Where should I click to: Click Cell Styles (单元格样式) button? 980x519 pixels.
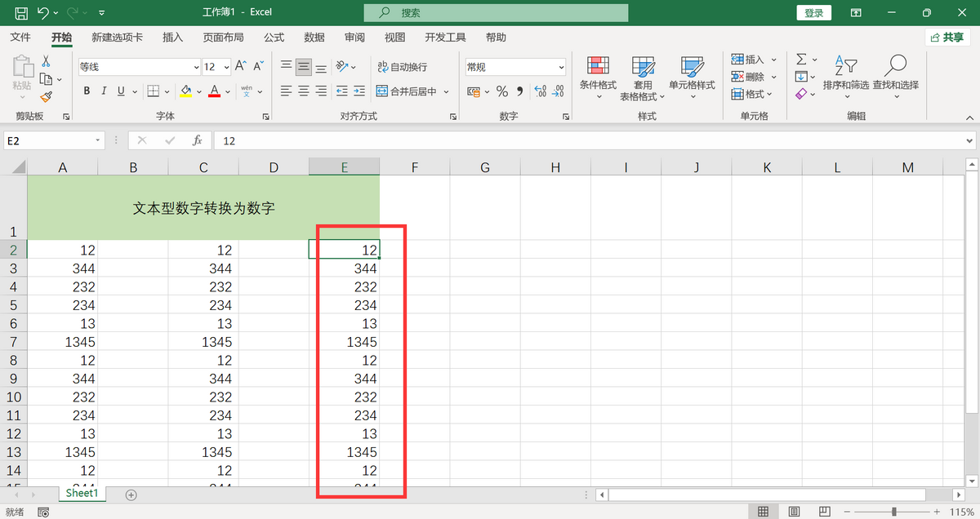(x=692, y=78)
